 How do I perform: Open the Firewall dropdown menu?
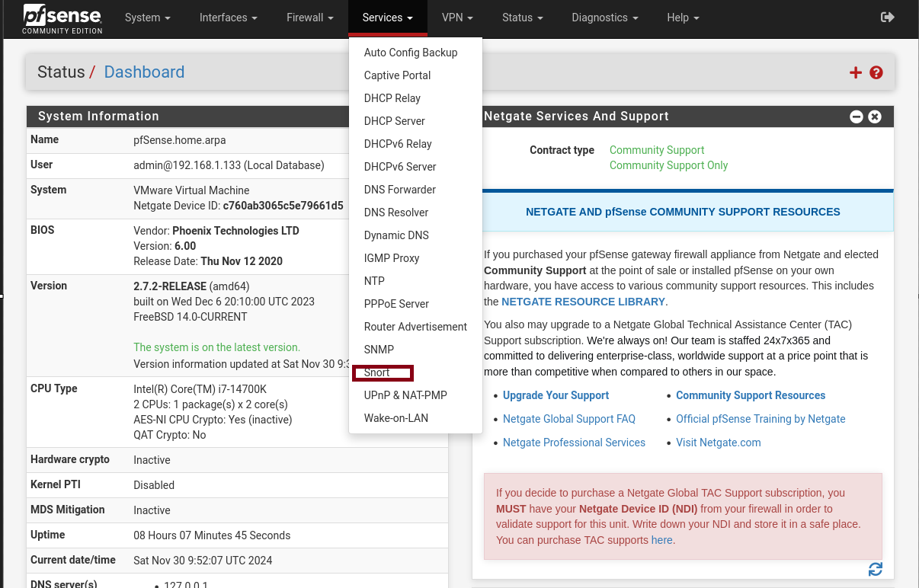pos(310,18)
